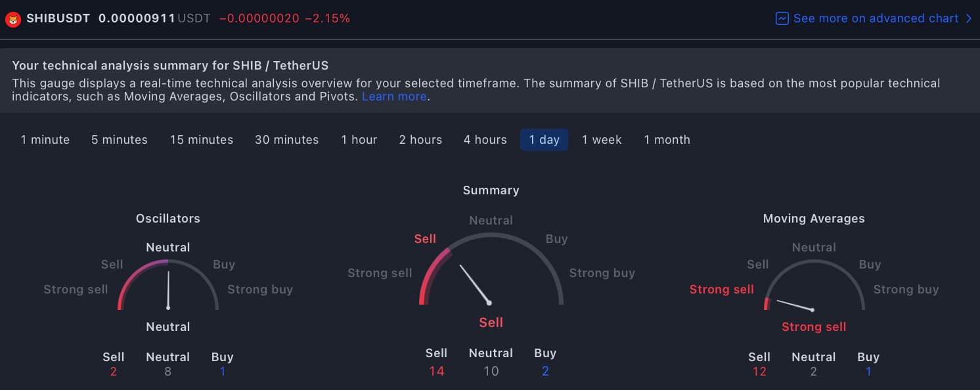Image resolution: width=980 pixels, height=390 pixels.
Task: Open See more on advanced chart
Action: pos(876,18)
